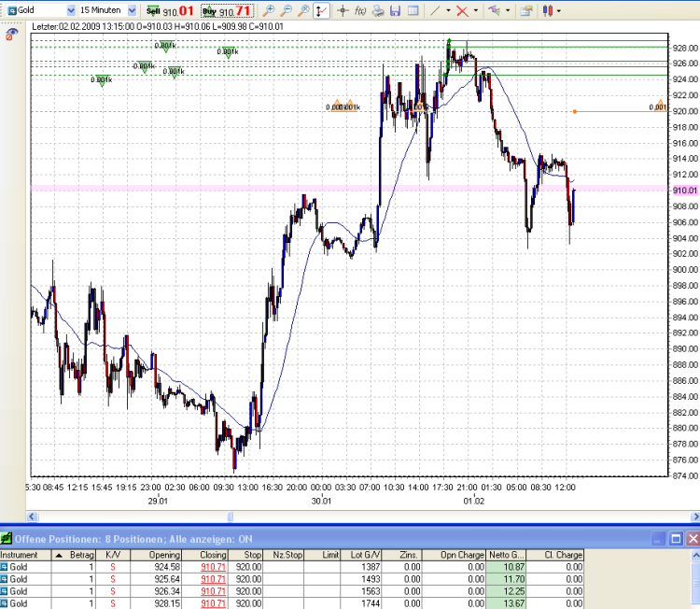Click the Lot G/V value 1493

coord(371,579)
